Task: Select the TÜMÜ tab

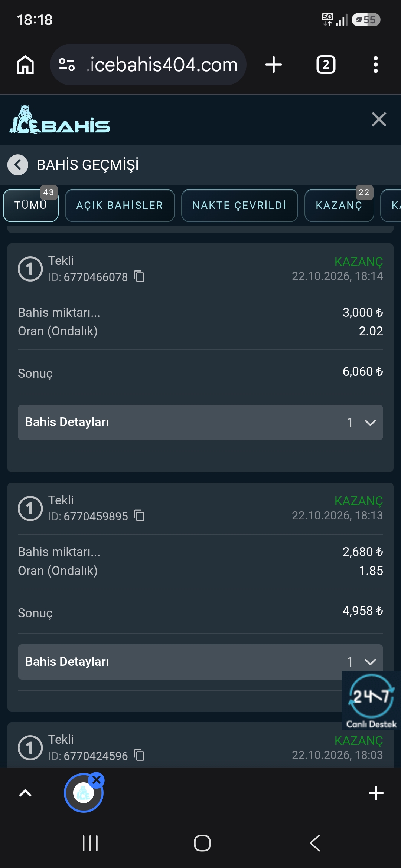Action: 31,206
